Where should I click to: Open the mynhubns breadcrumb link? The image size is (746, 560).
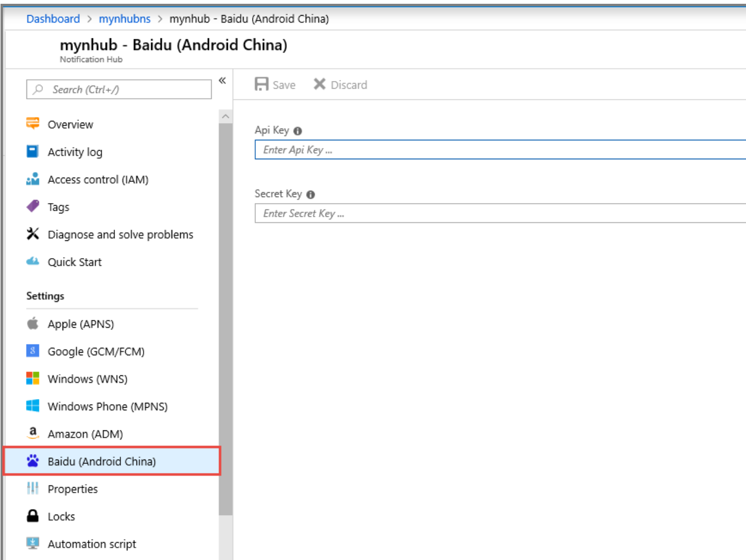pos(125,19)
